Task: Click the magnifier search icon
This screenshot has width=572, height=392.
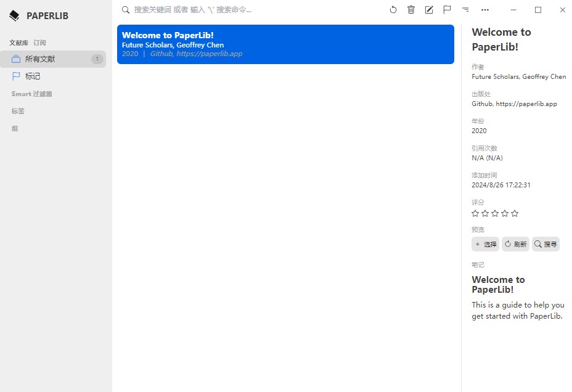Action: tap(126, 10)
